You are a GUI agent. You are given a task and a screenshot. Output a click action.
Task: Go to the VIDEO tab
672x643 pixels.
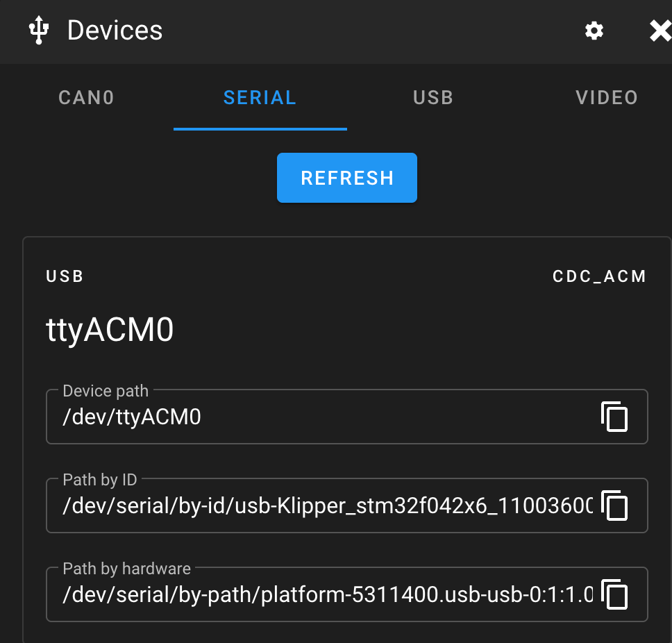607,98
